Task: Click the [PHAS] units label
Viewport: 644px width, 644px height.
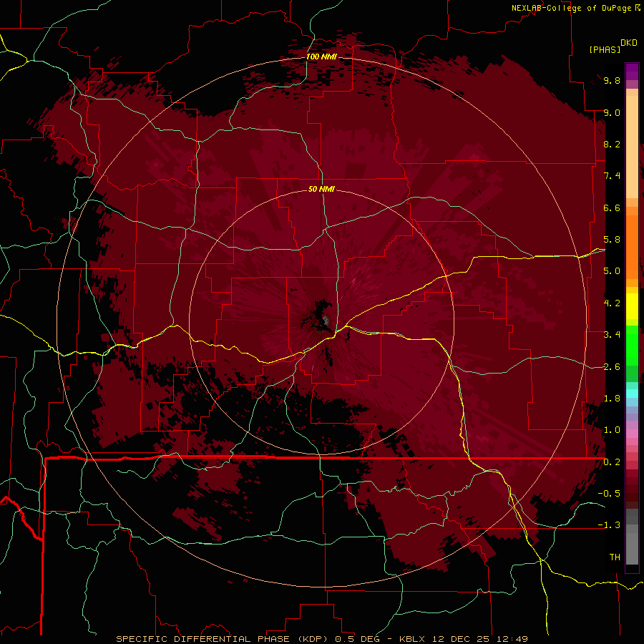Action: 605,50
